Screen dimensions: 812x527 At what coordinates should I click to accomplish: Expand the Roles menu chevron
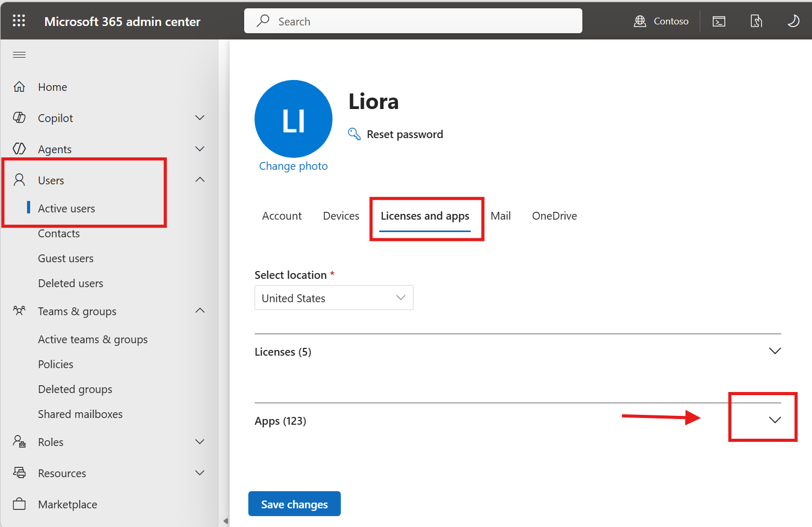click(x=200, y=442)
